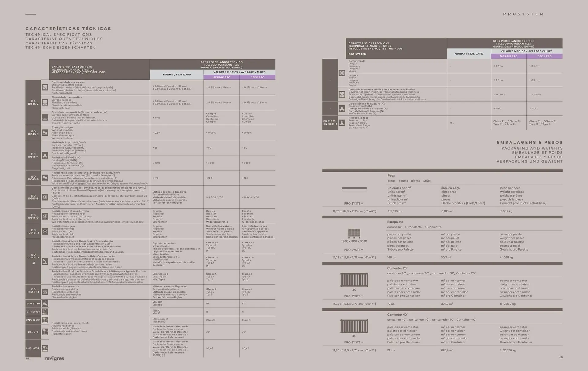Click the barefoot icon next to DIN 51097
Image resolution: width=588 pixels, height=371 pixels.
(x=45, y=312)
